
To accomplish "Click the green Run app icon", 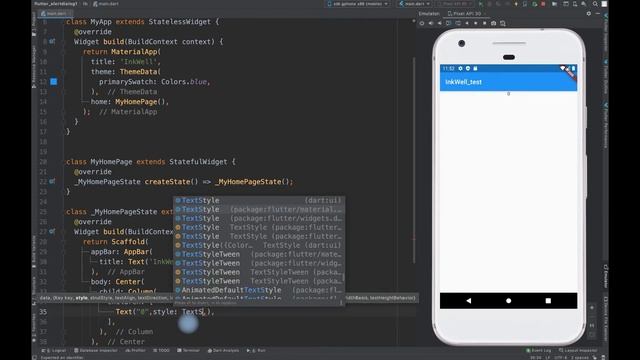I will coord(480,4).
